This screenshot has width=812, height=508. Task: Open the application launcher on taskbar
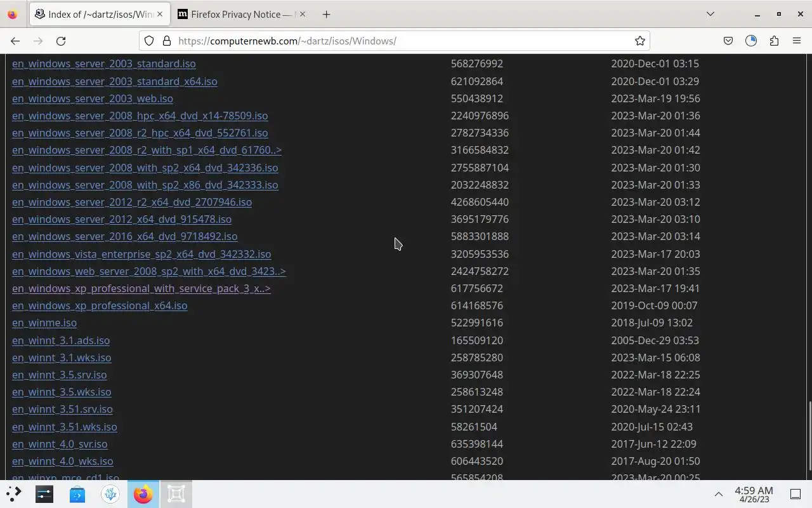(x=13, y=494)
